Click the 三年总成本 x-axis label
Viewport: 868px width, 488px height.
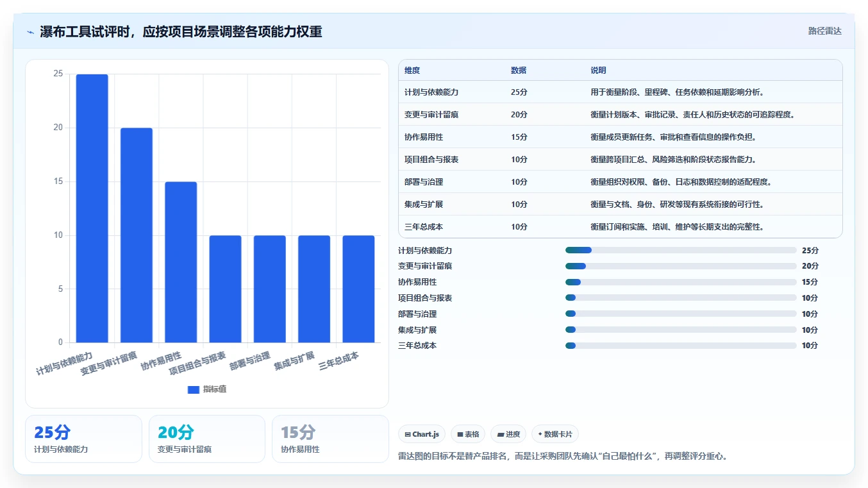[338, 362]
